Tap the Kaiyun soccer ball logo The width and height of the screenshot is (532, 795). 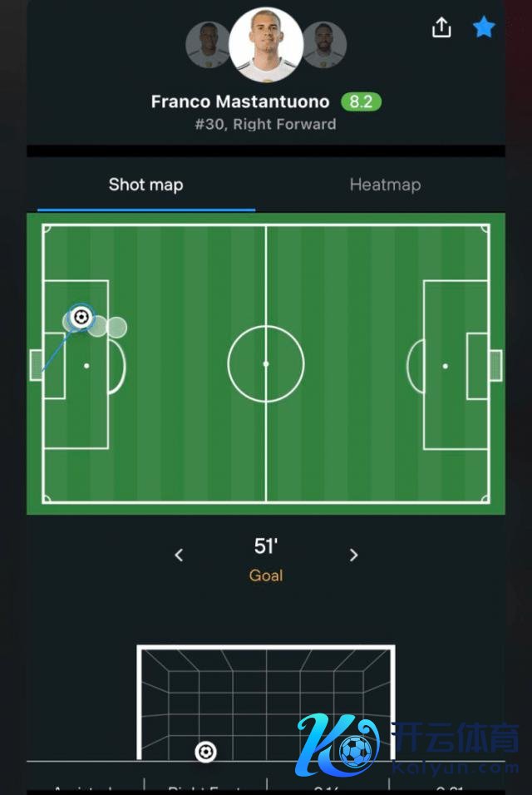pyautogui.click(x=355, y=751)
